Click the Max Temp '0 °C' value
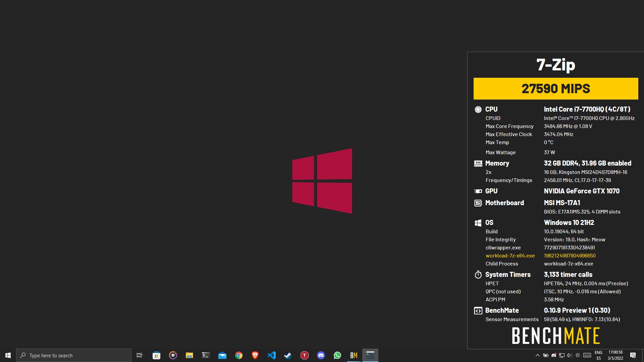Image resolution: width=644 pixels, height=362 pixels. [548, 142]
